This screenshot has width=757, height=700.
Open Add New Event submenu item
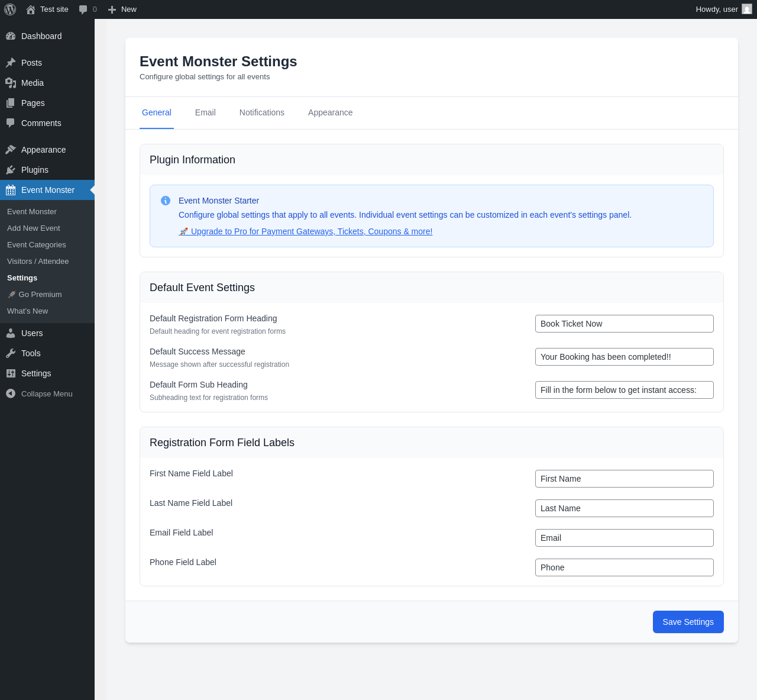[34, 228]
